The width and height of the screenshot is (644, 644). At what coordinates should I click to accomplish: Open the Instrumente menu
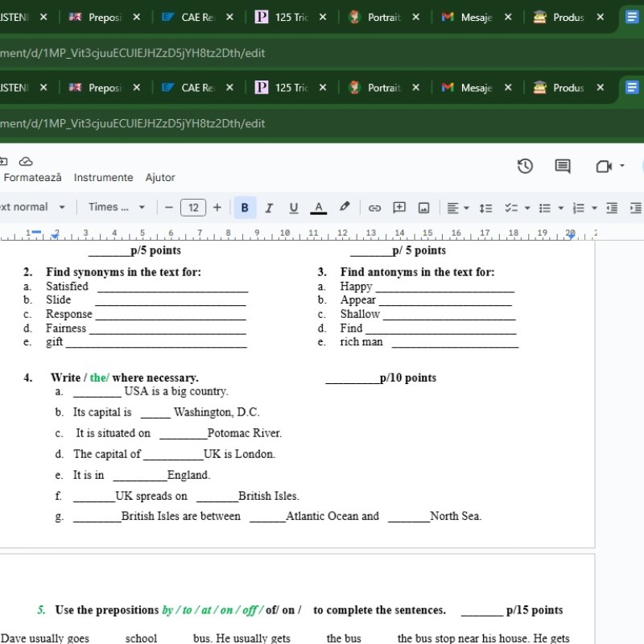tap(103, 177)
